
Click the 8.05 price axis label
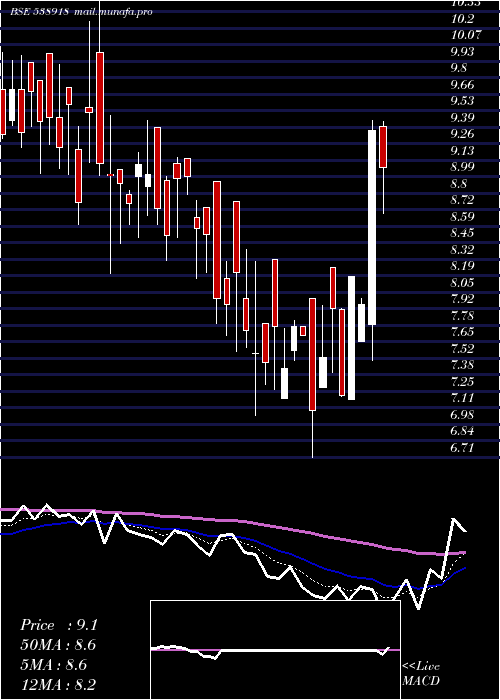click(462, 283)
